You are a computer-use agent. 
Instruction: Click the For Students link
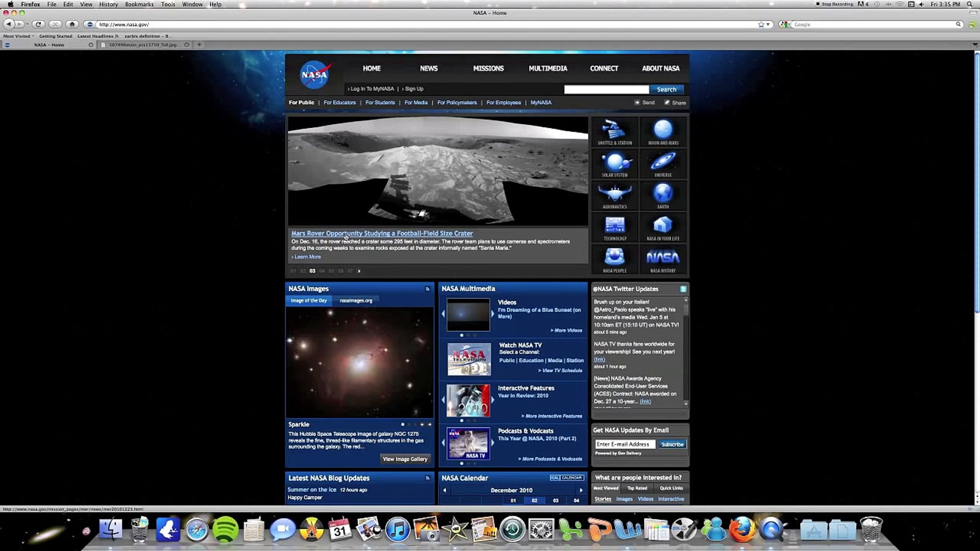click(380, 103)
